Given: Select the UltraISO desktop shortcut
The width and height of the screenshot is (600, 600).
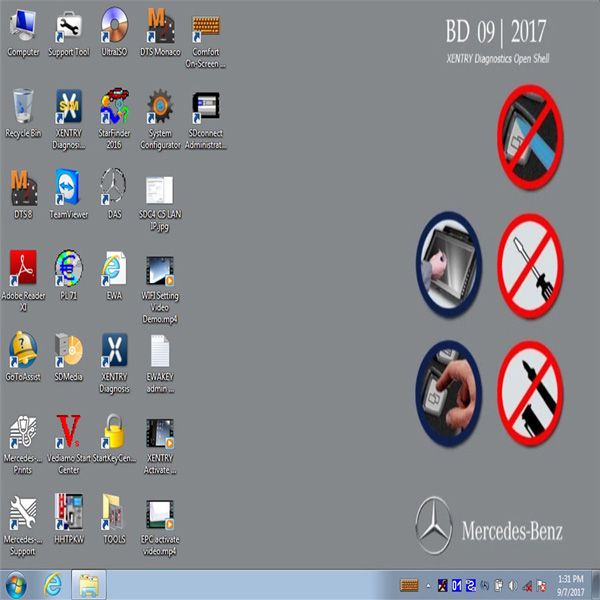Looking at the screenshot, I should (114, 33).
